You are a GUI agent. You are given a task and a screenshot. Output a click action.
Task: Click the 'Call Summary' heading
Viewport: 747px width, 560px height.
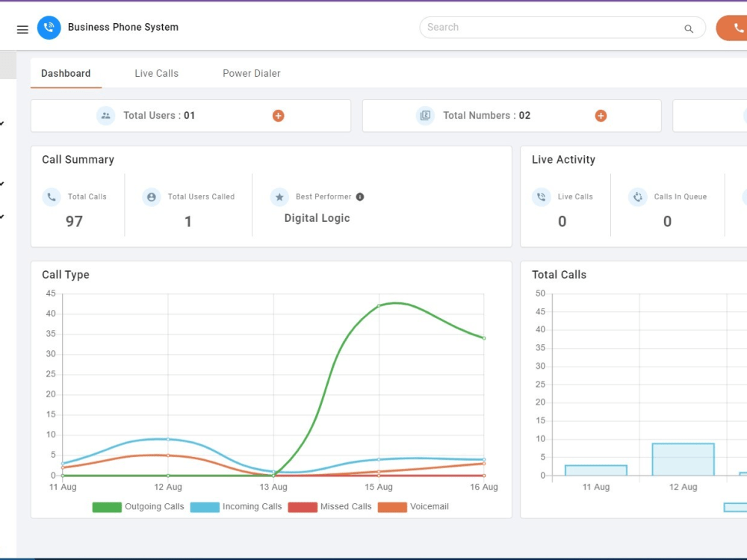click(x=78, y=160)
